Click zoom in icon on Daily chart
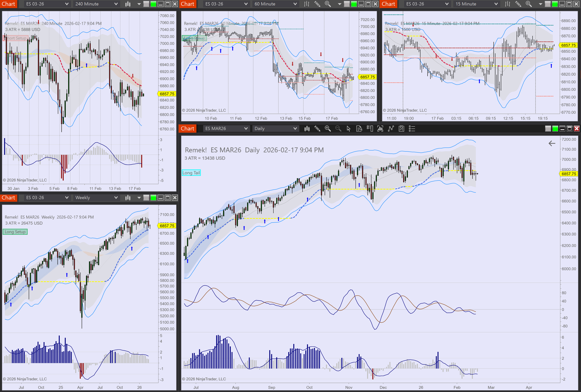Screen dimensions: 581x392 pos(327,129)
